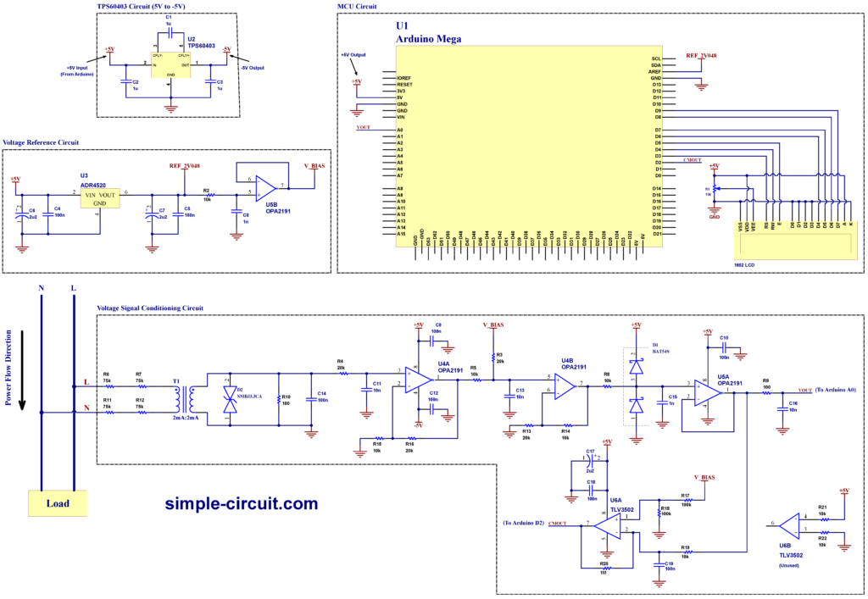
Task: Select the U4B OPA2191 op-amp triangle
Action: point(566,386)
